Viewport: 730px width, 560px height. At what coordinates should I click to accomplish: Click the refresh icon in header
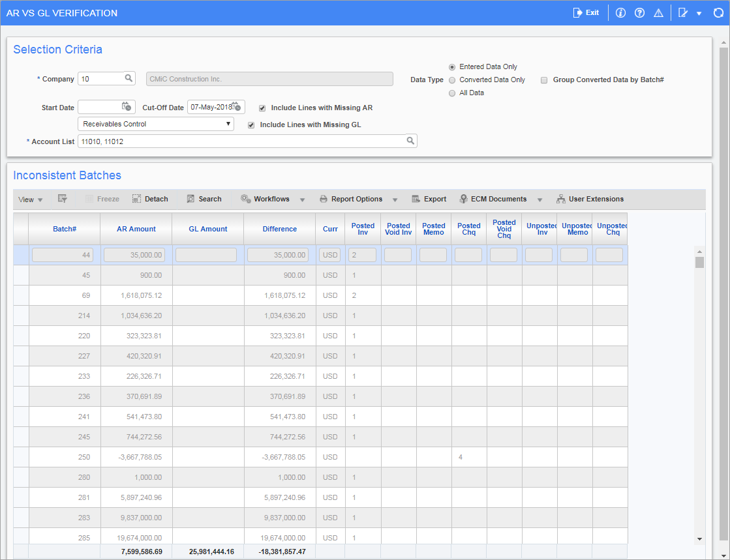718,13
